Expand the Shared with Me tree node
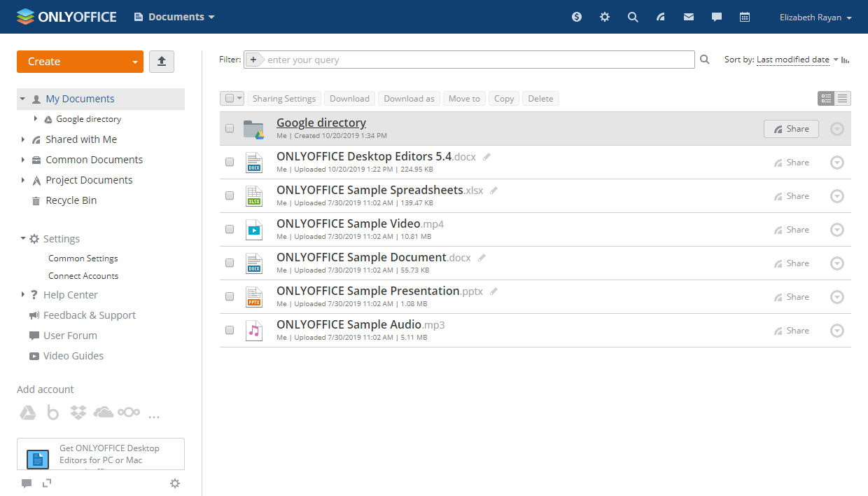The width and height of the screenshot is (868, 496). [x=22, y=139]
